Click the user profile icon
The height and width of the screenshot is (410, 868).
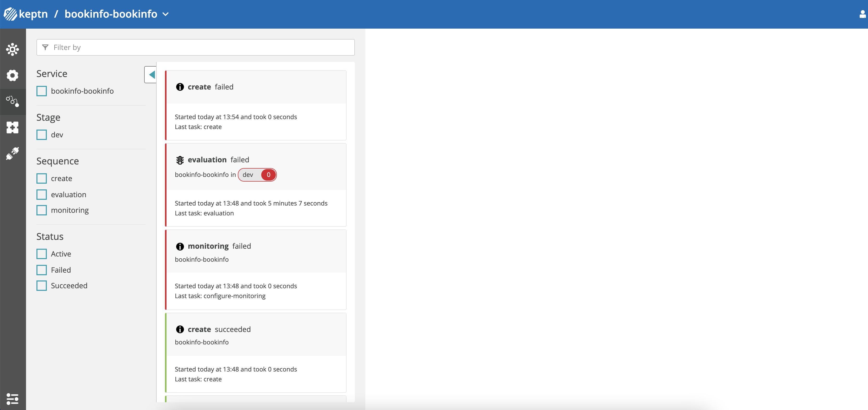click(862, 14)
